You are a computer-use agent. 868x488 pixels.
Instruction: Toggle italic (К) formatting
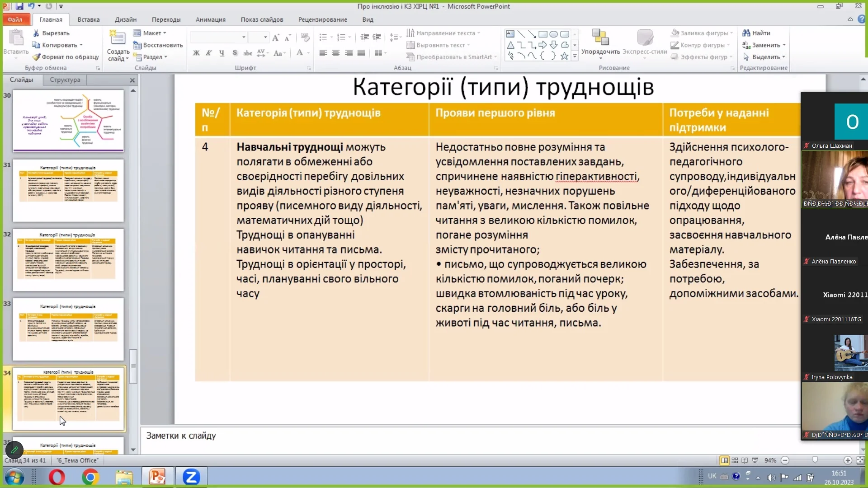[x=208, y=53]
